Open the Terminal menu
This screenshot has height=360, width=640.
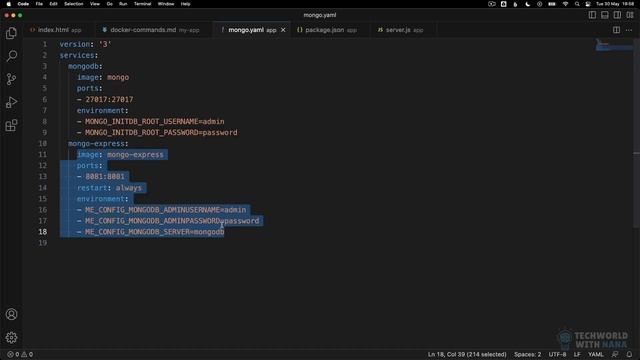(x=142, y=4)
